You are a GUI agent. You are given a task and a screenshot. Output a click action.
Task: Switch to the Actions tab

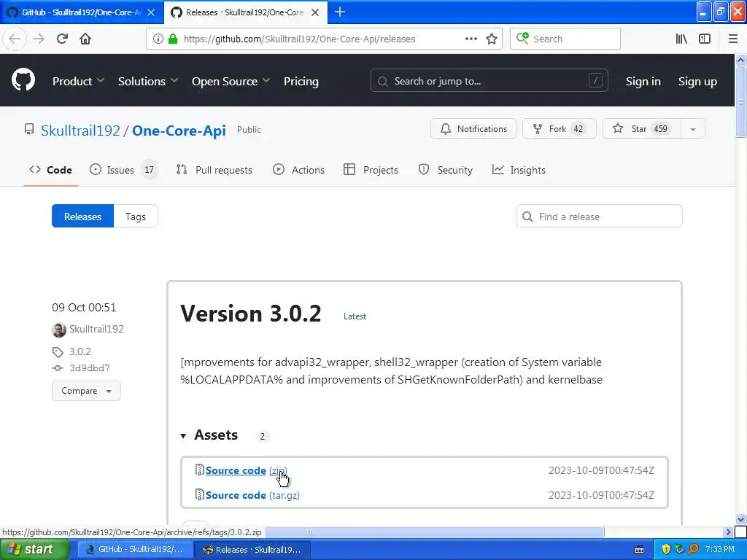point(298,170)
